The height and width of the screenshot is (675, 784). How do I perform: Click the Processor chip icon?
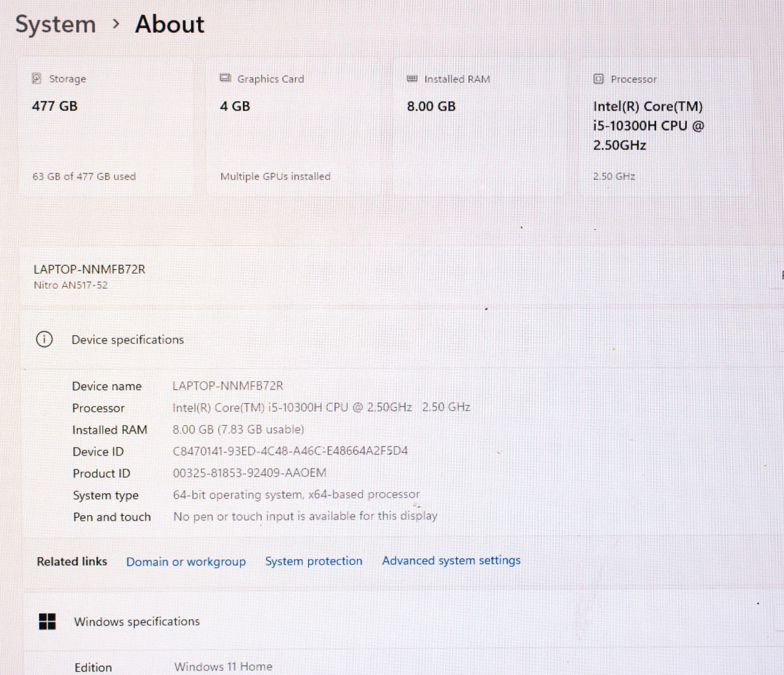598,79
